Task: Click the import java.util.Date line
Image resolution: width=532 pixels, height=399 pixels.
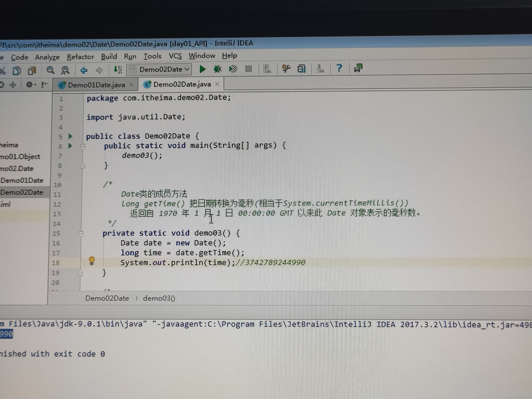Action: pos(136,117)
